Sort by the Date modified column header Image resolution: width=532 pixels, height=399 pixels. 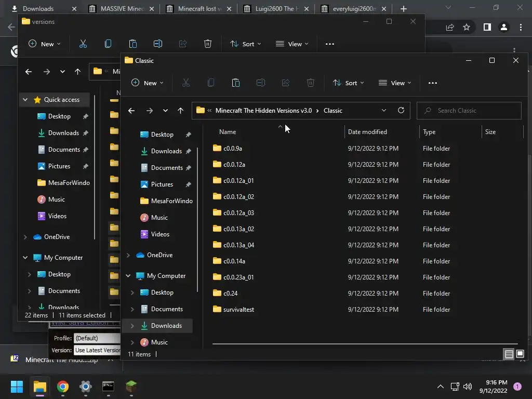[367, 131]
